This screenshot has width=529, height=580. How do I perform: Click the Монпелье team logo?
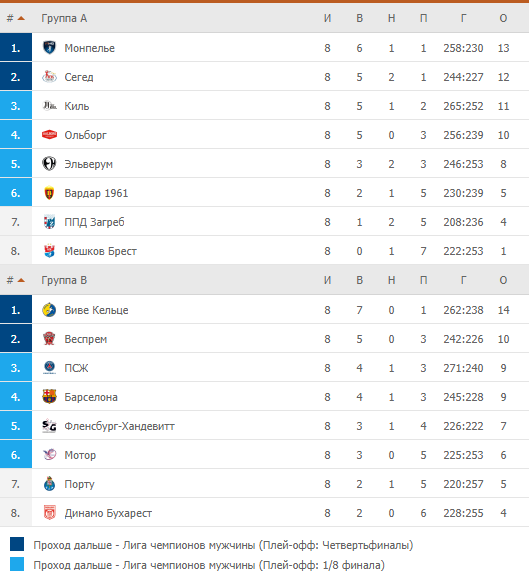pyautogui.click(x=49, y=48)
